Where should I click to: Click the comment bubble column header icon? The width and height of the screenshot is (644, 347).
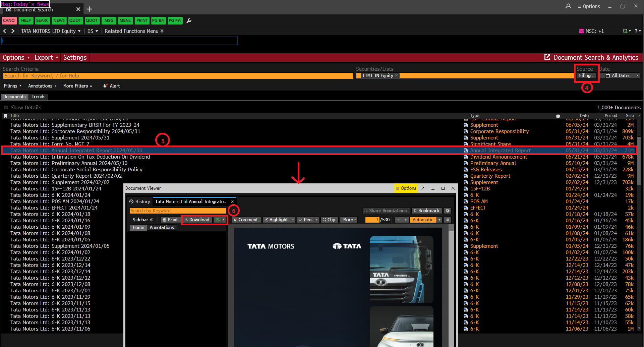point(558,116)
